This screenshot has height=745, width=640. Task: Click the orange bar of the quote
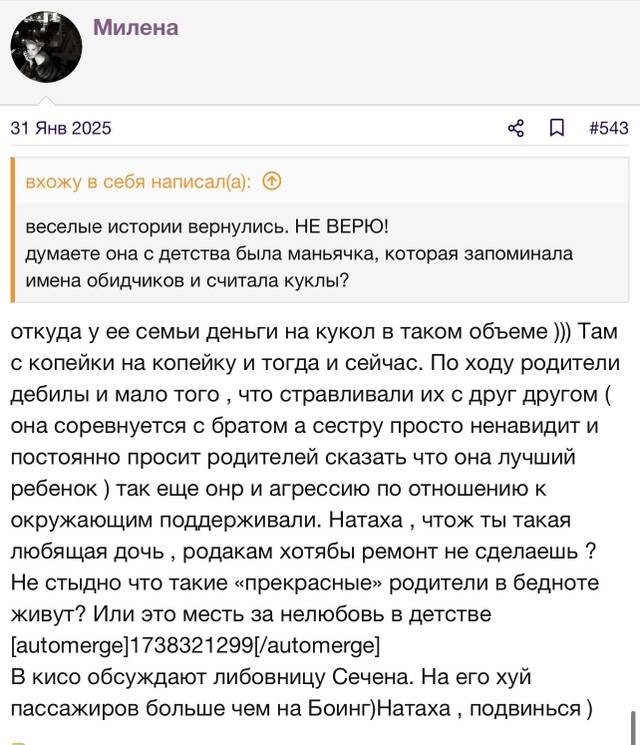click(13, 230)
